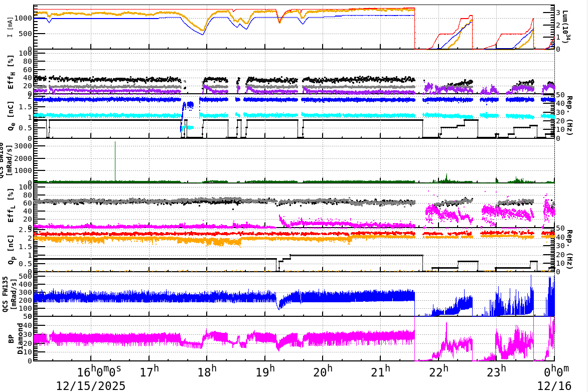Viewport: 588px width, 392px height.
Task: Click the '300' tick in QCS FW135 panel
Action: point(26,292)
